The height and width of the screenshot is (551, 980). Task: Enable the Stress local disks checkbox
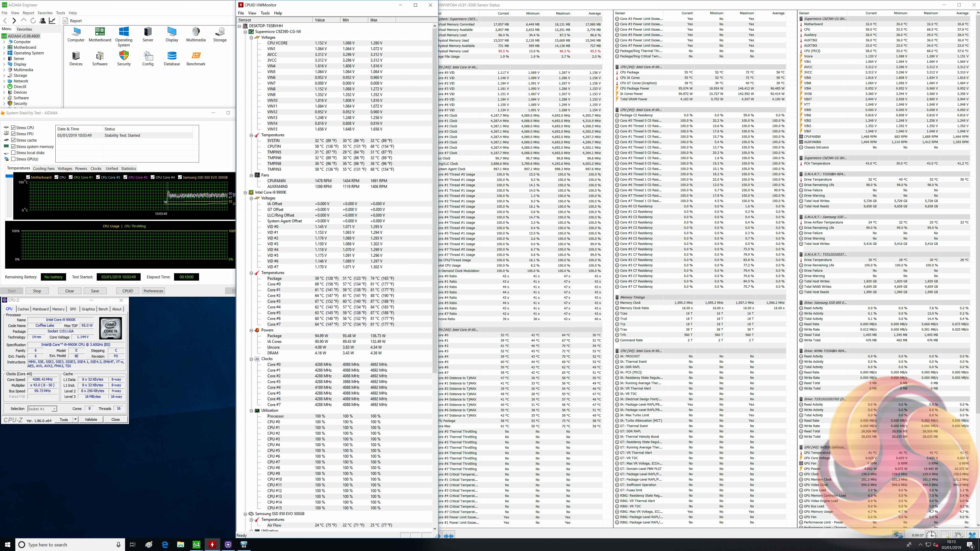point(13,153)
